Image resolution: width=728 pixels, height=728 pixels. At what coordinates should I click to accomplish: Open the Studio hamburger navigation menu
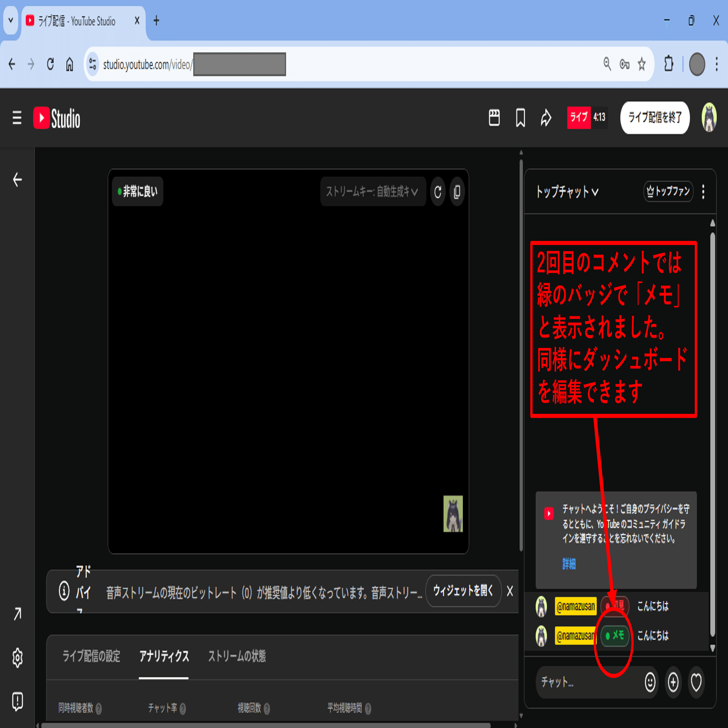tap(17, 118)
